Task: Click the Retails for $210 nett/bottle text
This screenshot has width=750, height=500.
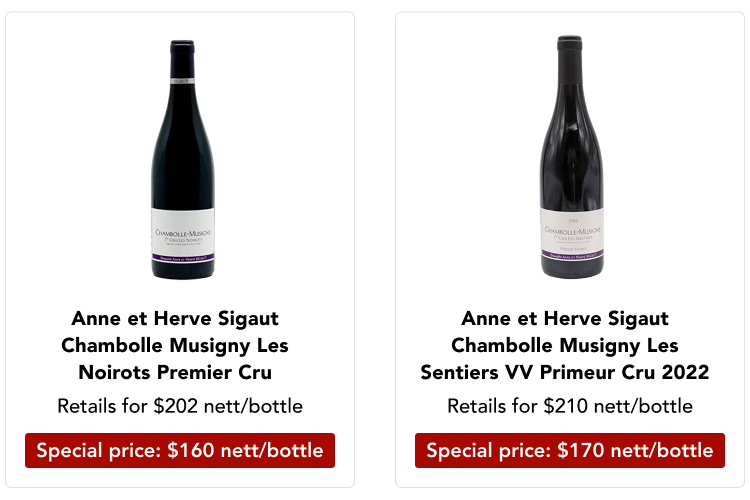Action: pyautogui.click(x=570, y=406)
